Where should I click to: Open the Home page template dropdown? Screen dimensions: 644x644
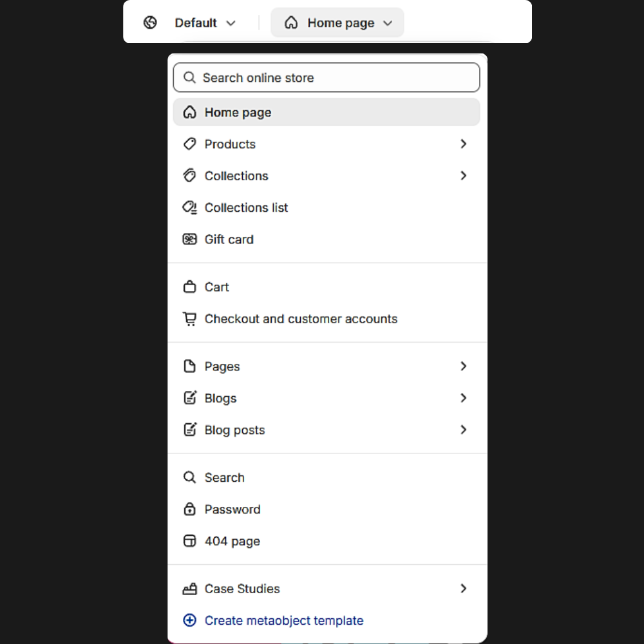click(338, 23)
